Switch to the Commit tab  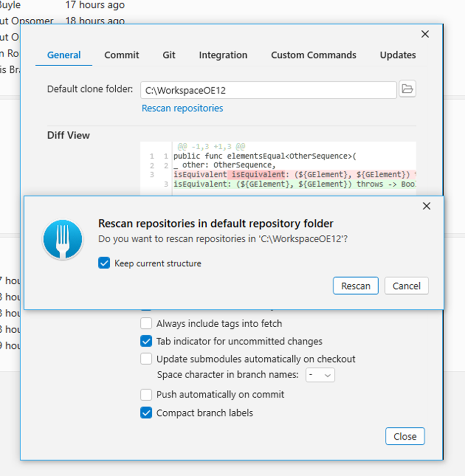(x=122, y=55)
